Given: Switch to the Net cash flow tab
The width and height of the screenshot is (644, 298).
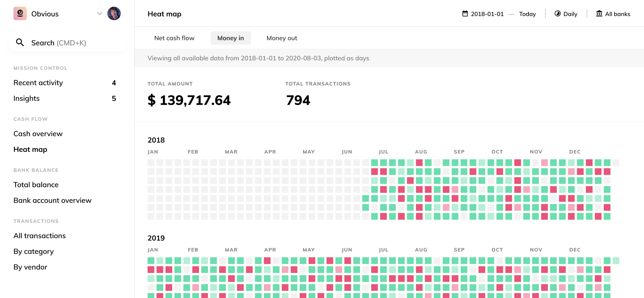Looking at the screenshot, I should (174, 38).
